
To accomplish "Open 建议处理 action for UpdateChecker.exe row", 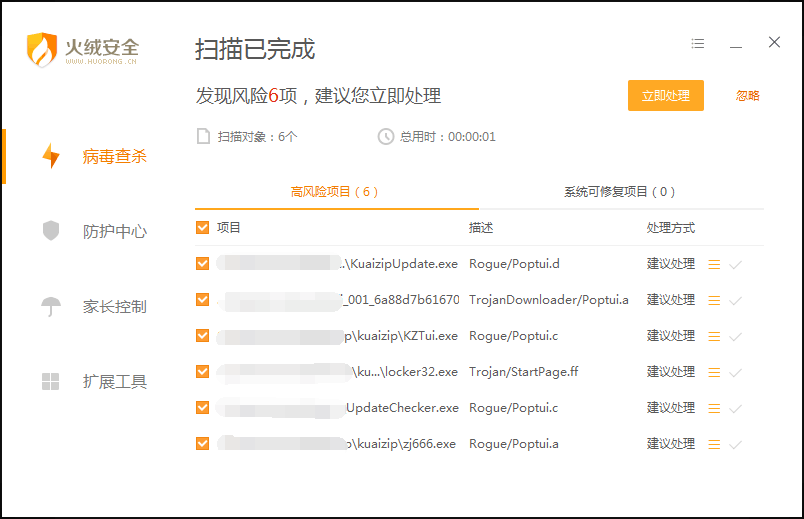I will pyautogui.click(x=670, y=408).
